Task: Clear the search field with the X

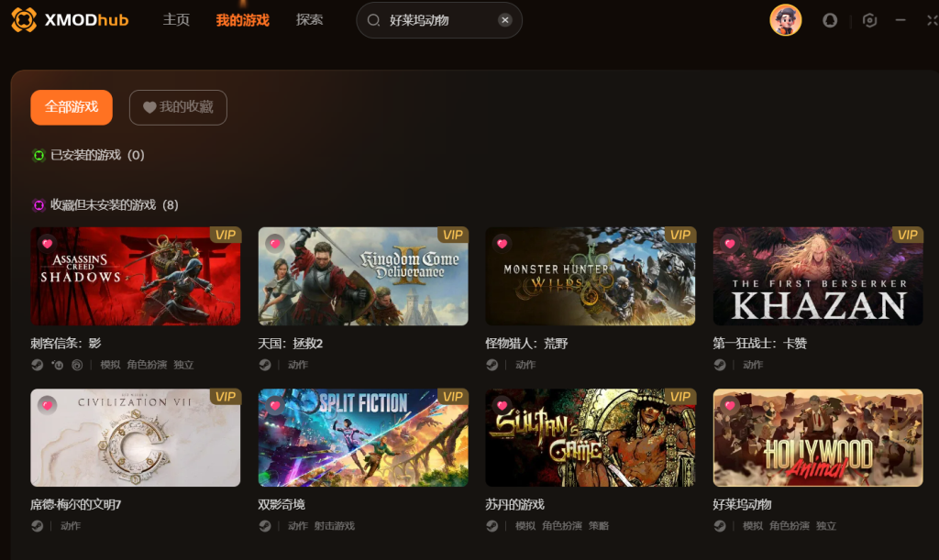Action: (505, 20)
